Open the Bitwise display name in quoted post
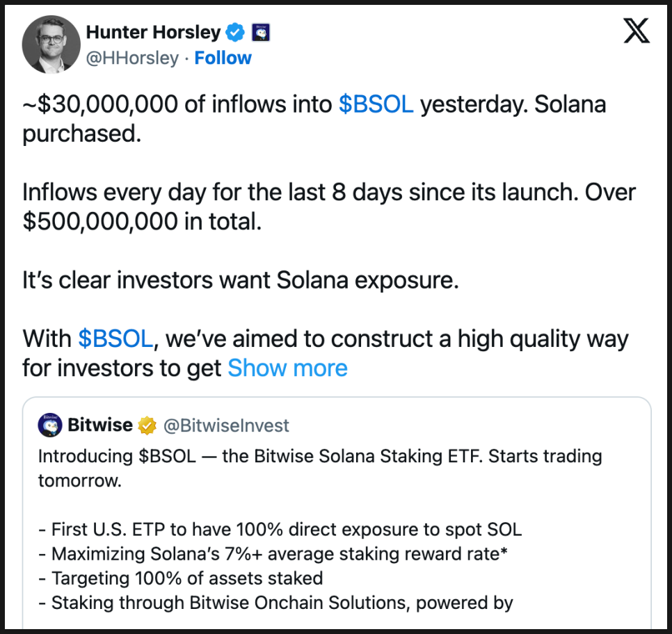 (100, 425)
